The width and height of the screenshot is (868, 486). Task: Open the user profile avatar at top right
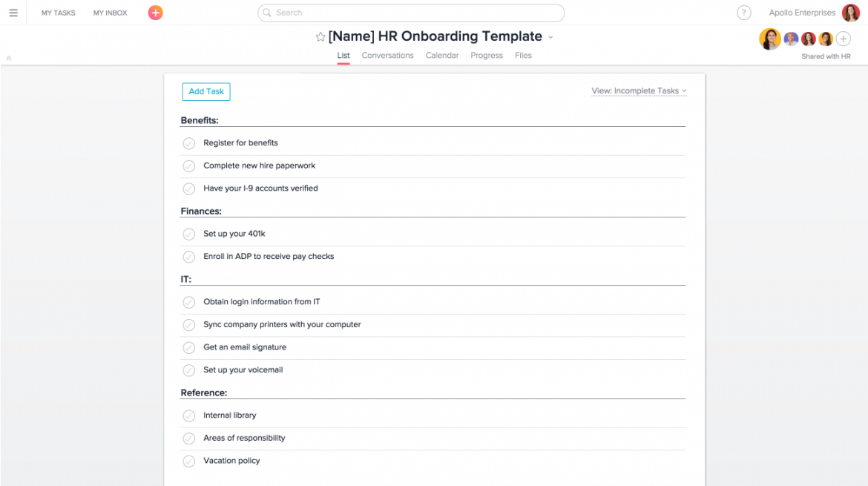[x=850, y=13]
